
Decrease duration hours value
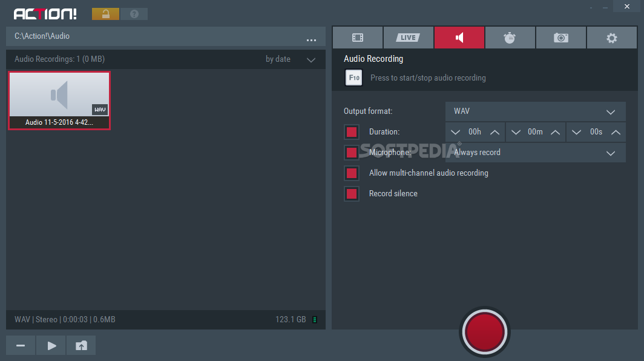click(x=455, y=132)
